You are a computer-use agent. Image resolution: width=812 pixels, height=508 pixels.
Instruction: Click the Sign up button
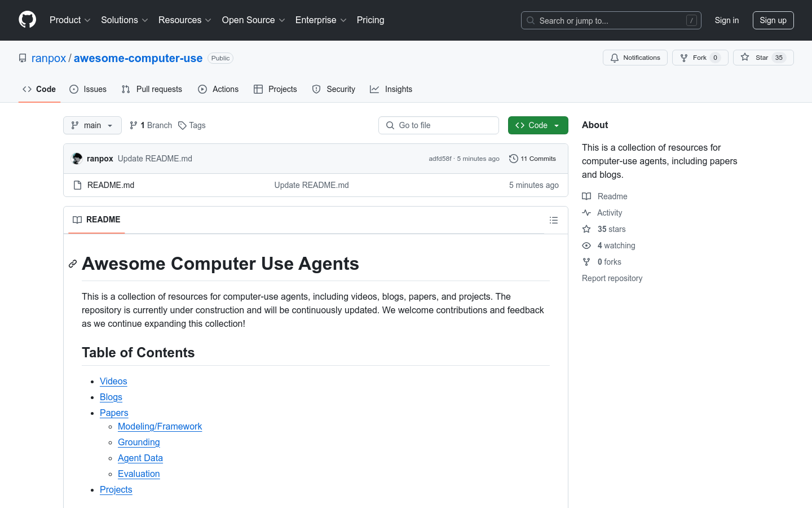773,20
